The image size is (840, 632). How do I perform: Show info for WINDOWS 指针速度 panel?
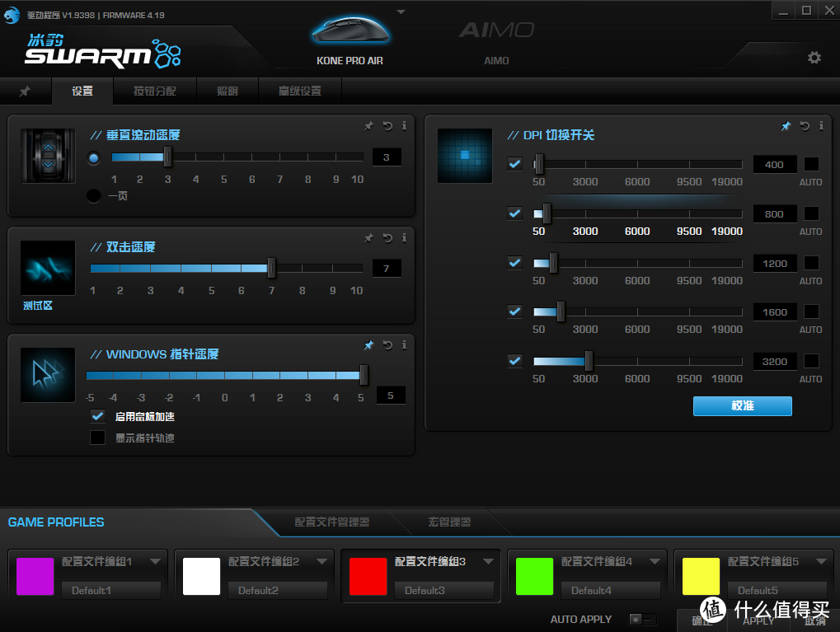click(404, 345)
